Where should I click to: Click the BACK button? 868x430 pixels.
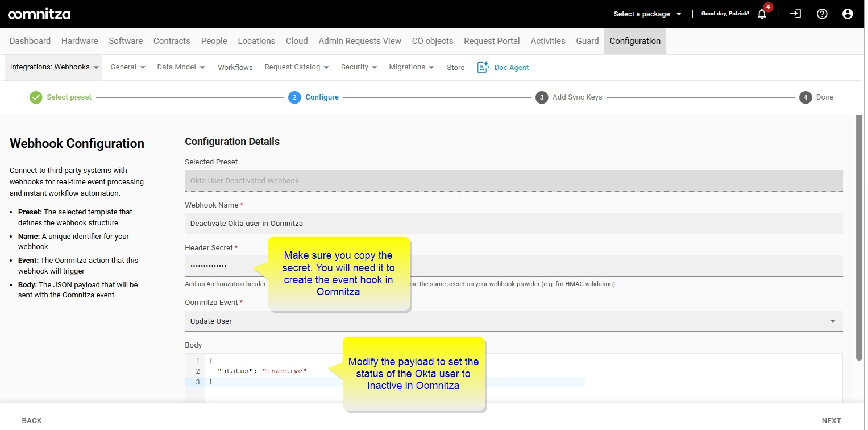pyautogui.click(x=32, y=420)
